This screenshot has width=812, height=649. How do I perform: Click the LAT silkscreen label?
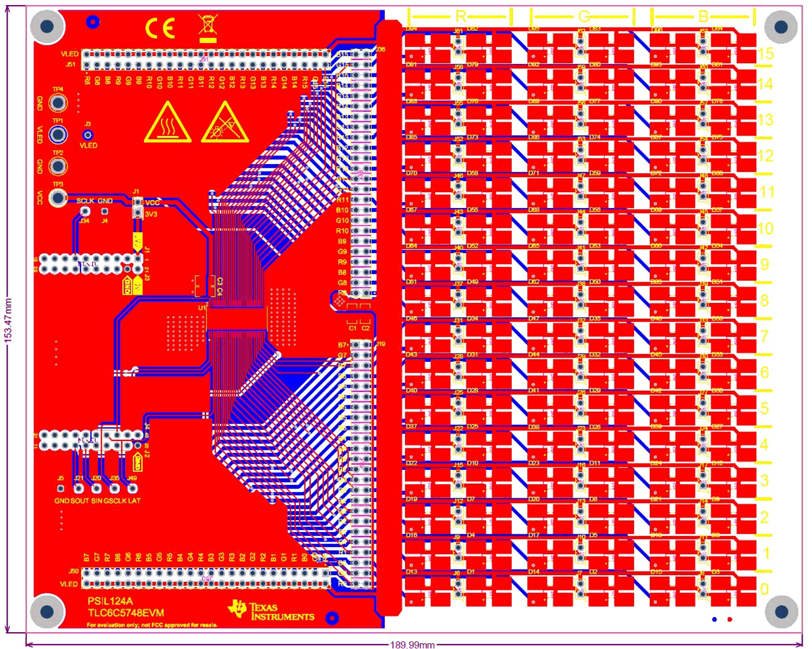point(134,501)
